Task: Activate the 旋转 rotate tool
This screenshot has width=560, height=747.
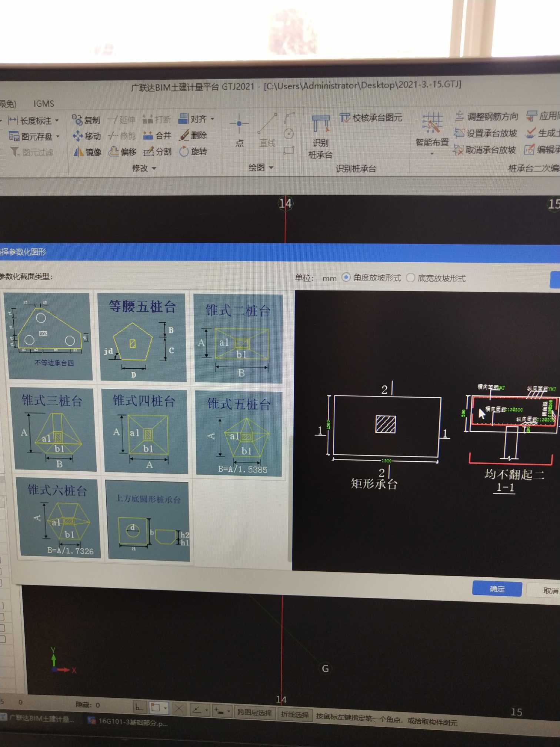Action: click(x=193, y=151)
